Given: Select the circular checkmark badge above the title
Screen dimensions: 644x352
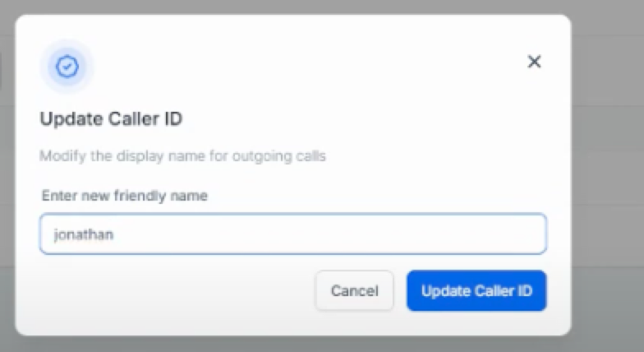Looking at the screenshot, I should (67, 67).
